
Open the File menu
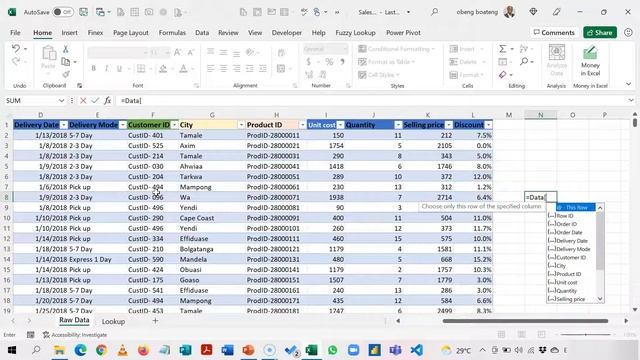click(x=15, y=33)
